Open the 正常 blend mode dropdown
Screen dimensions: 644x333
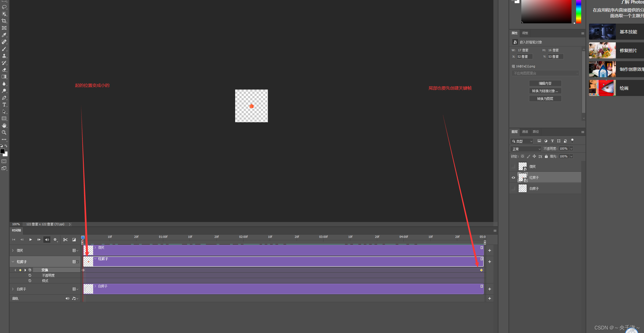click(526, 149)
